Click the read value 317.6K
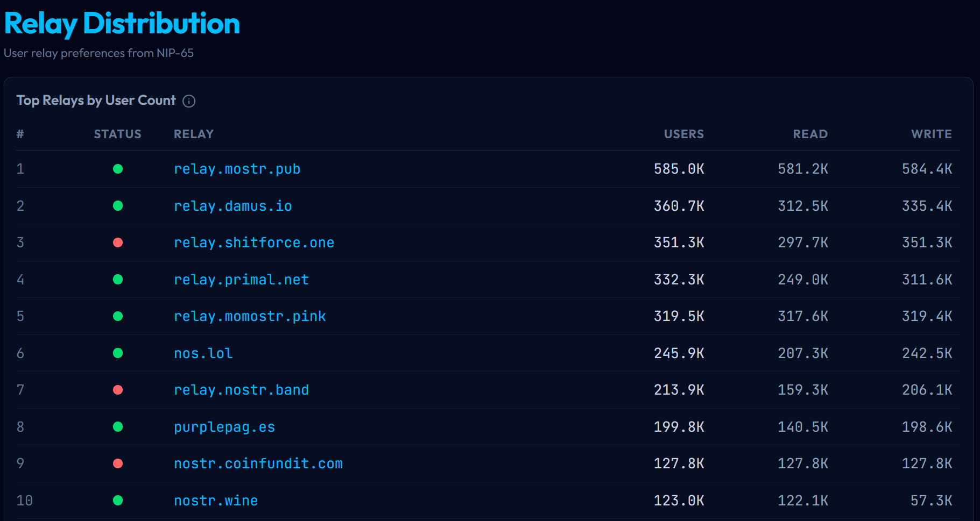980x521 pixels. pos(803,316)
